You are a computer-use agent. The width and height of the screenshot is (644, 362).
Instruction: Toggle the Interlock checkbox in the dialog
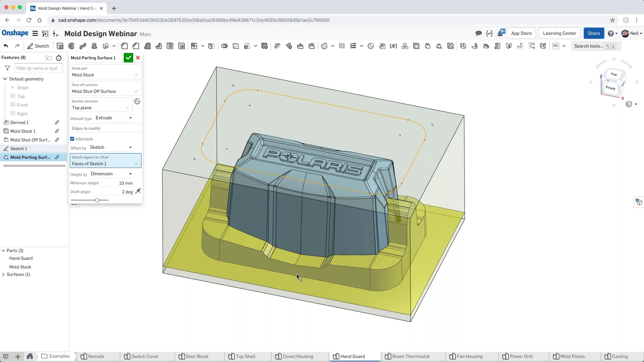pos(72,139)
